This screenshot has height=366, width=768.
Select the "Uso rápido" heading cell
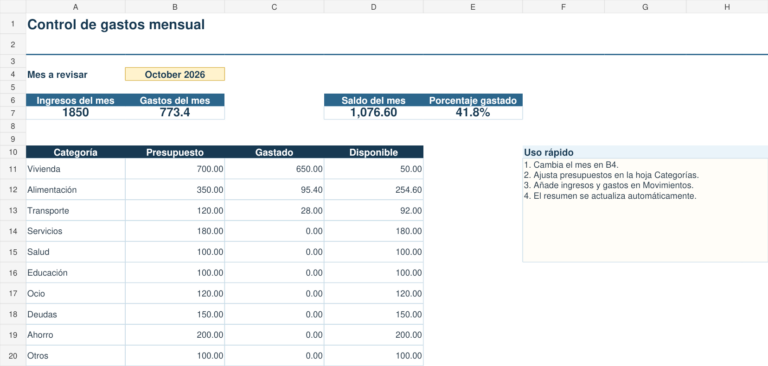coord(645,152)
